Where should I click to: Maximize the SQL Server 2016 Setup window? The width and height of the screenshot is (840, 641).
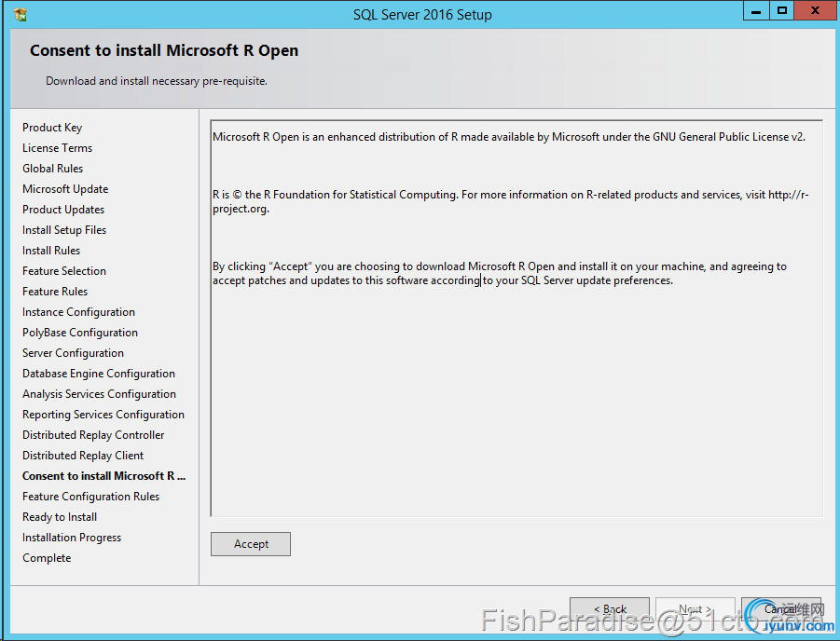[x=781, y=10]
